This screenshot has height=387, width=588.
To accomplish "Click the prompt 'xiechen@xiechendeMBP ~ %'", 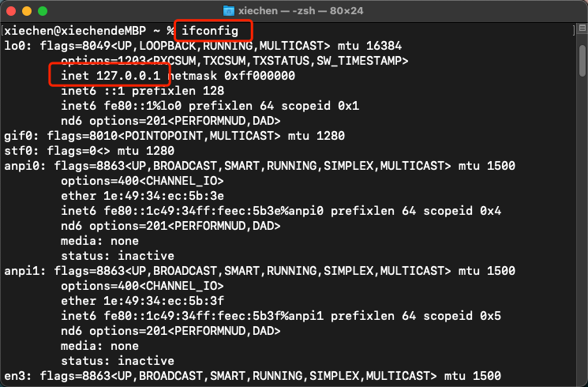I will click(x=89, y=31).
